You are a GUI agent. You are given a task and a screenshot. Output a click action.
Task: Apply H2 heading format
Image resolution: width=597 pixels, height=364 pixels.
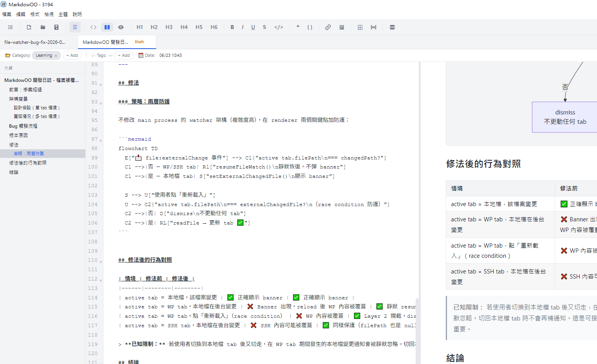(154, 27)
